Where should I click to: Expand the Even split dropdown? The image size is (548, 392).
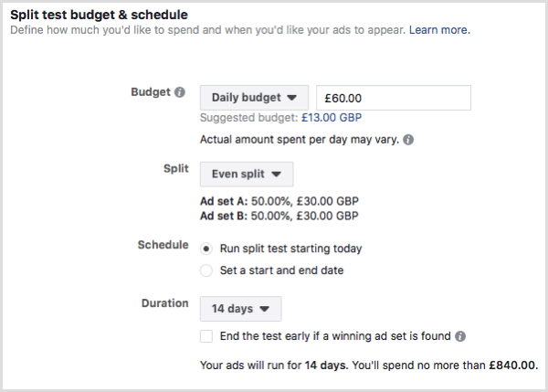pyautogui.click(x=247, y=174)
